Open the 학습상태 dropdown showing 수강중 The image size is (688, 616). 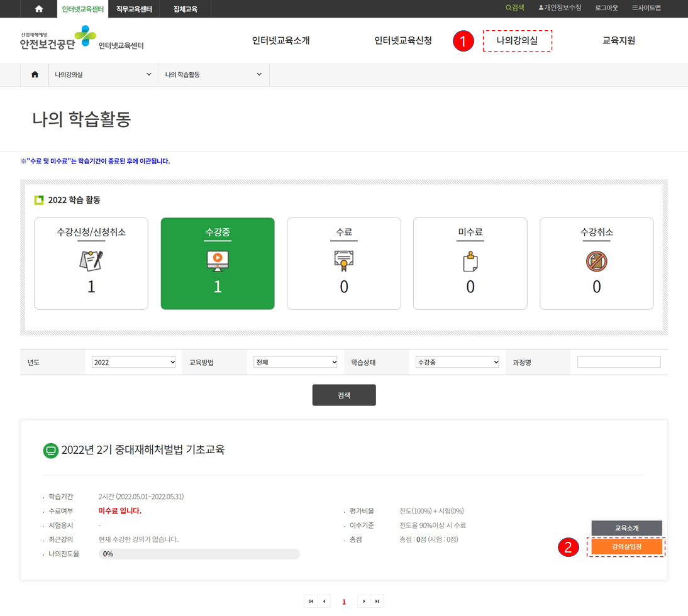[457, 361]
